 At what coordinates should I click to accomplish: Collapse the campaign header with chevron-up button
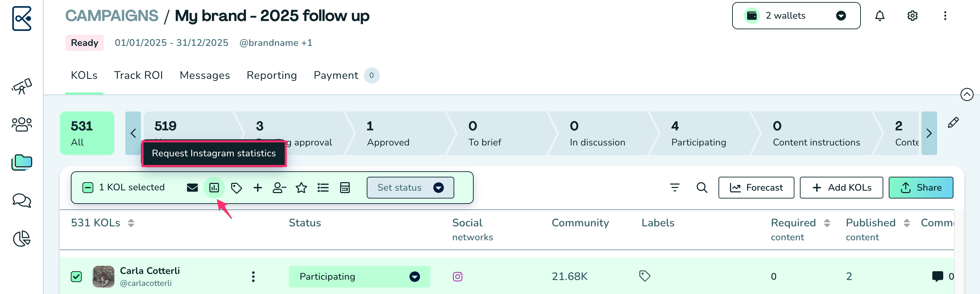967,94
